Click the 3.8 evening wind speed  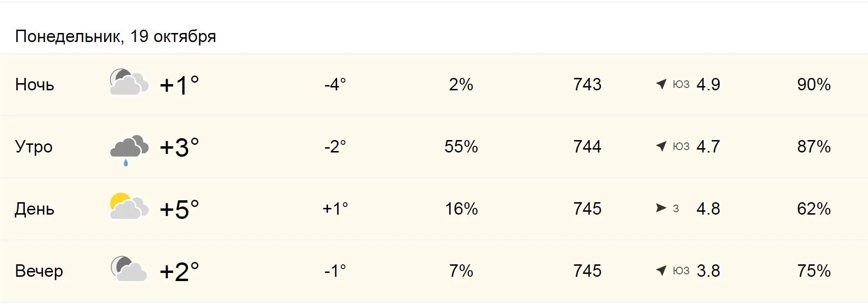point(709,271)
